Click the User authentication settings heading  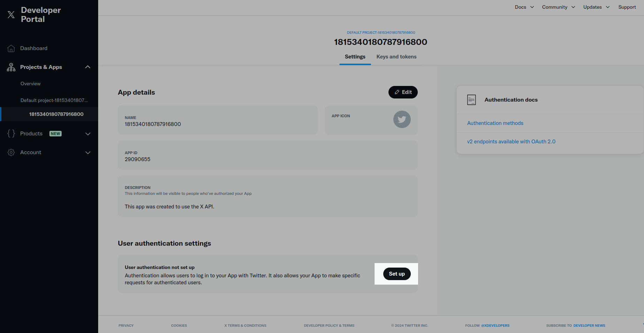click(164, 244)
